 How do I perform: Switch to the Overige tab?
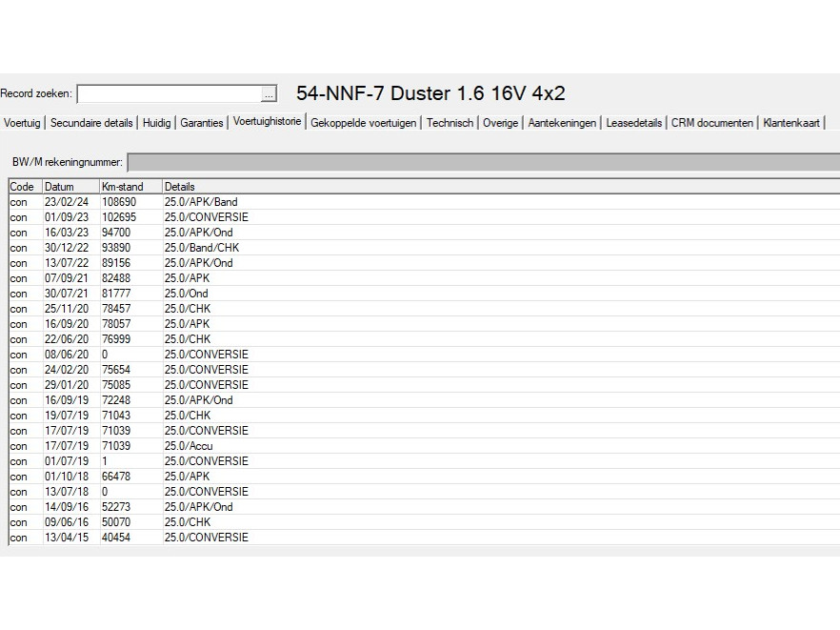tap(500, 123)
